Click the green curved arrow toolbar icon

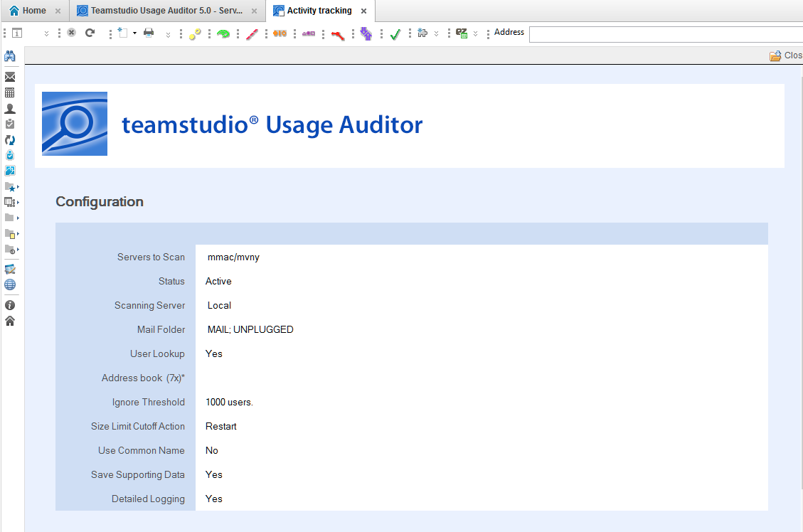[x=223, y=34]
